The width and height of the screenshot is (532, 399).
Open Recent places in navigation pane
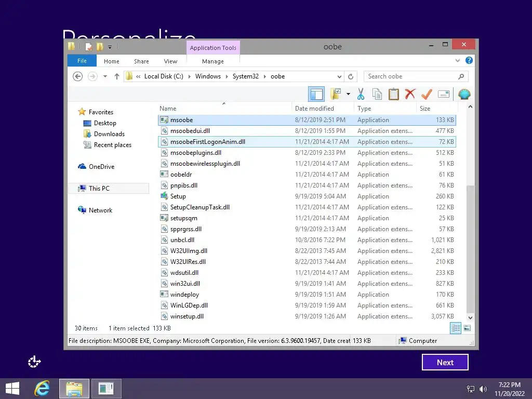pyautogui.click(x=112, y=145)
